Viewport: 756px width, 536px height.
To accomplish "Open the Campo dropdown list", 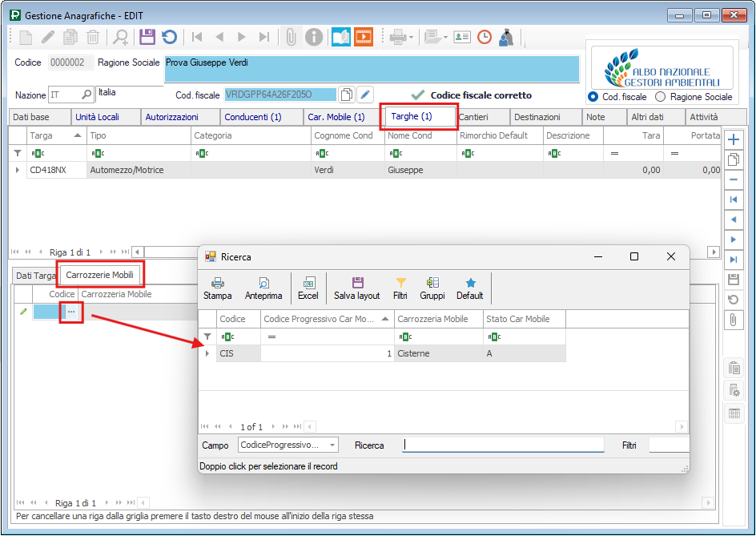I will (x=332, y=445).
